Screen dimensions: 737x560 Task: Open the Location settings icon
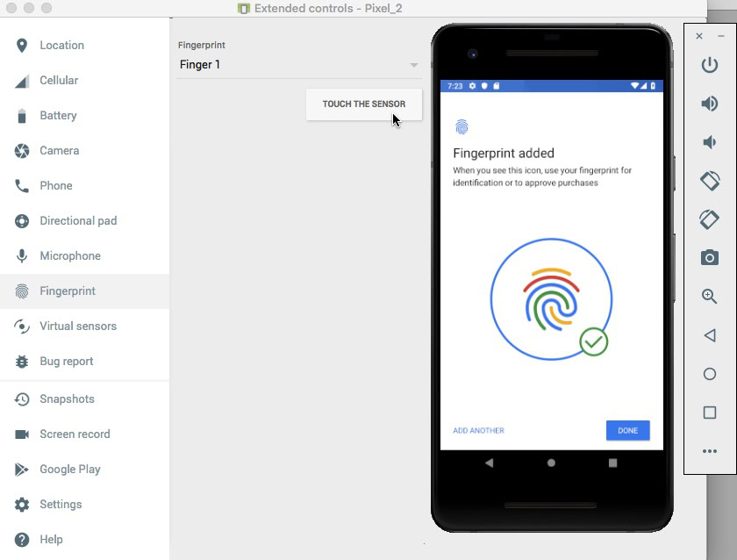pyautogui.click(x=22, y=45)
